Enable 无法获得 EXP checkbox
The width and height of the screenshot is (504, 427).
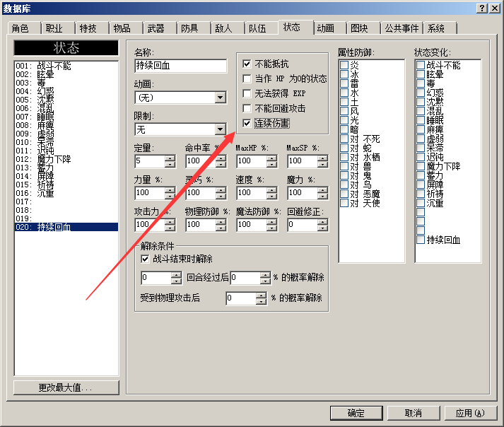coord(247,93)
